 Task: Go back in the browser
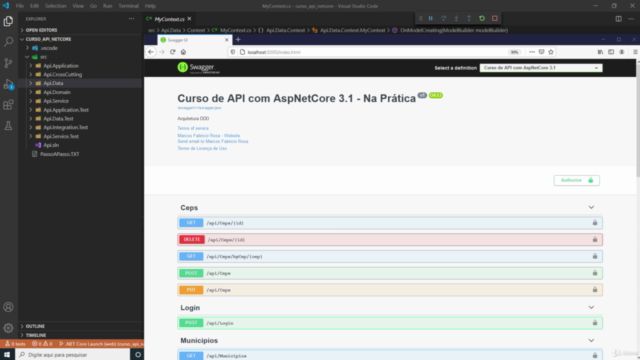(x=151, y=52)
